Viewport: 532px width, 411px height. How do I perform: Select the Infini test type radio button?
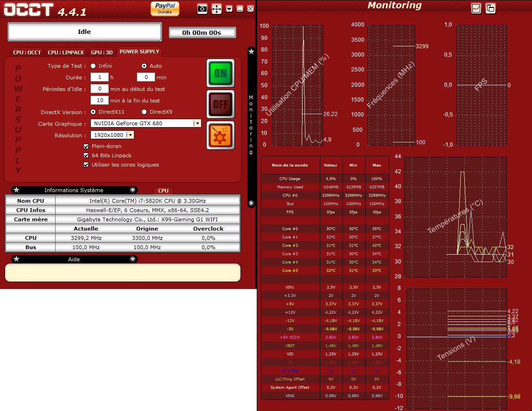point(94,66)
